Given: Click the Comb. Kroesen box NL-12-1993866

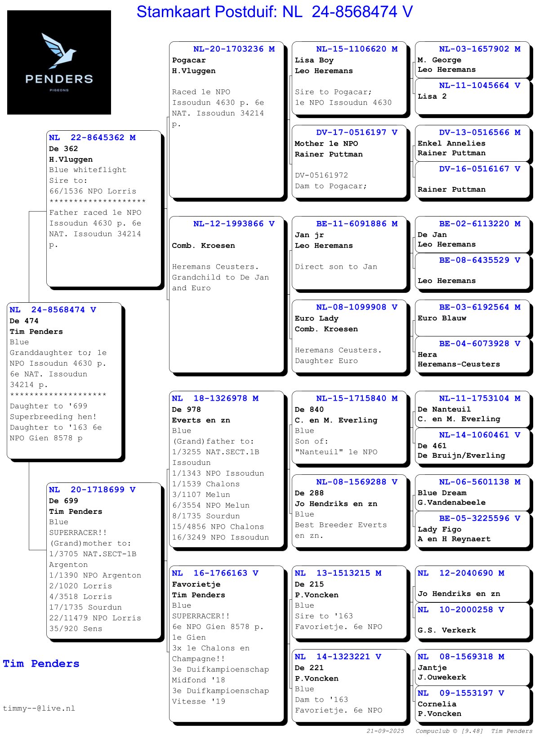Looking at the screenshot, I should tap(227, 294).
